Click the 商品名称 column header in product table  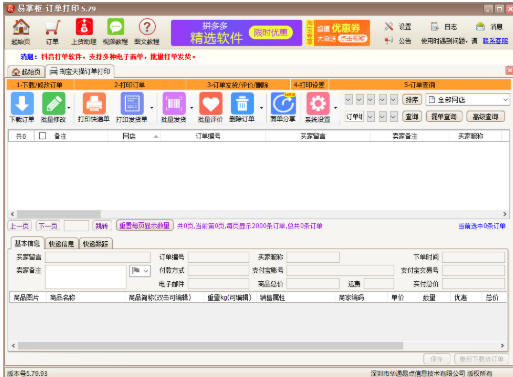pos(62,297)
